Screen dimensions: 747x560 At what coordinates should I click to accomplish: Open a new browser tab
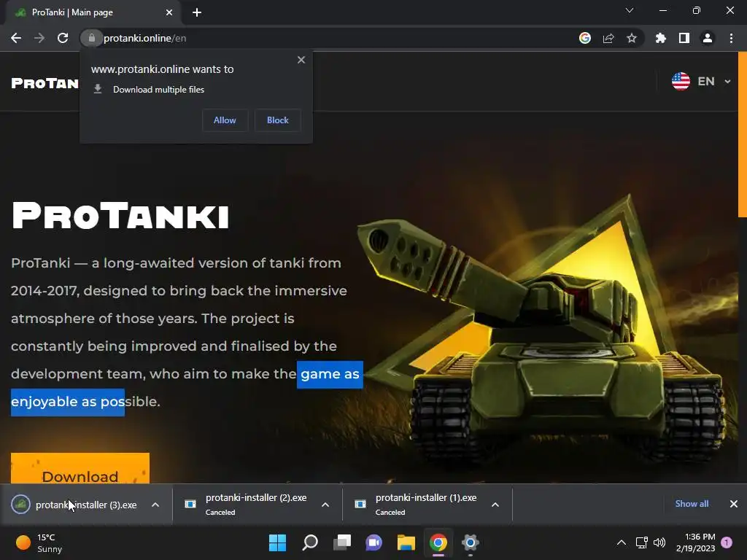pos(197,12)
